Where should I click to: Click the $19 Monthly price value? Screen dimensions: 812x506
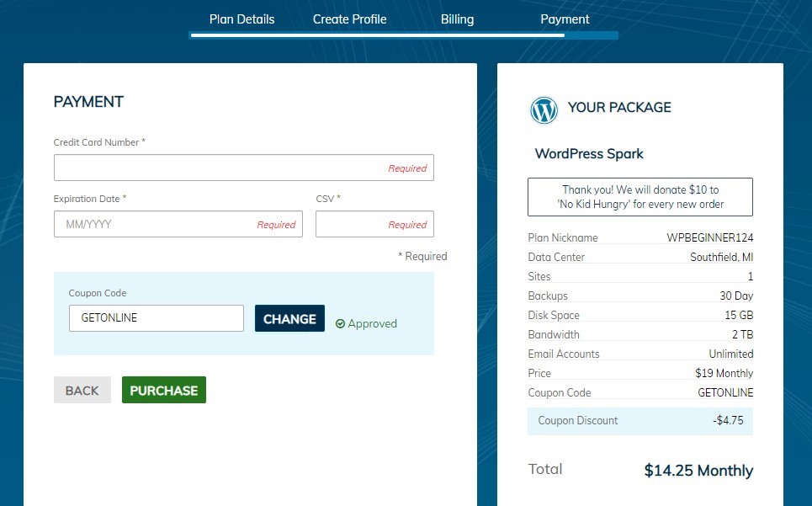click(x=724, y=374)
